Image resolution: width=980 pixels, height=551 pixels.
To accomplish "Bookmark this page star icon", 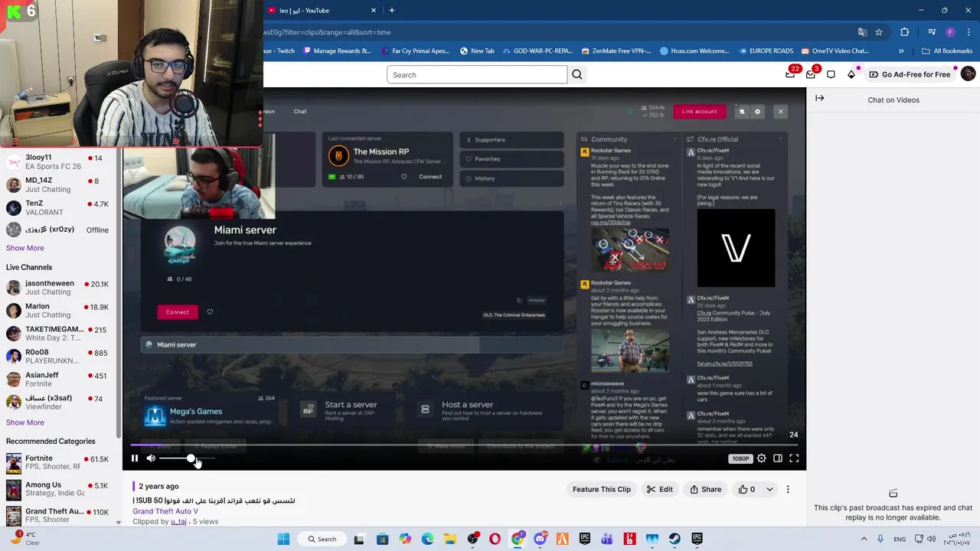I will [879, 32].
